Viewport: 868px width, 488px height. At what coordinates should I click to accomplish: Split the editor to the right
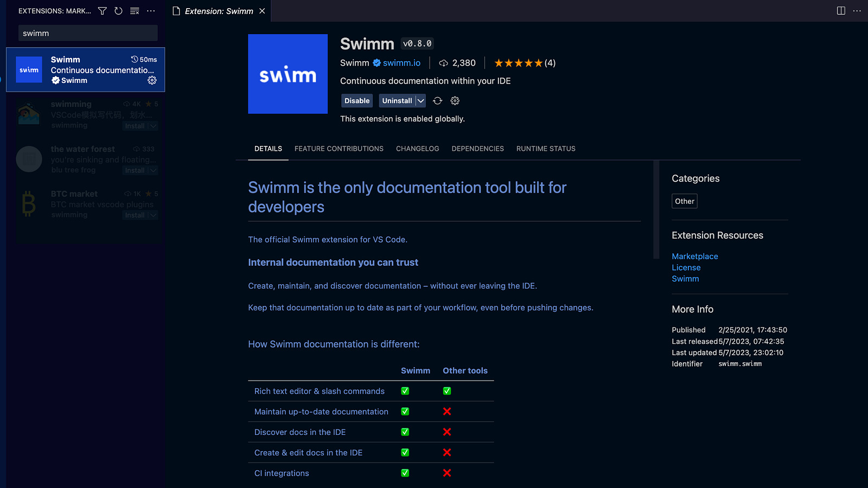pos(841,11)
